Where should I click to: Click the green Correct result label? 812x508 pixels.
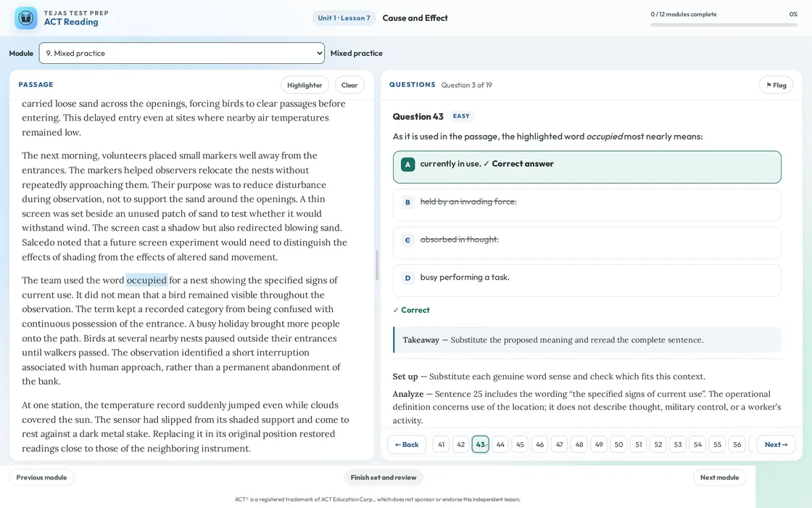pyautogui.click(x=411, y=310)
